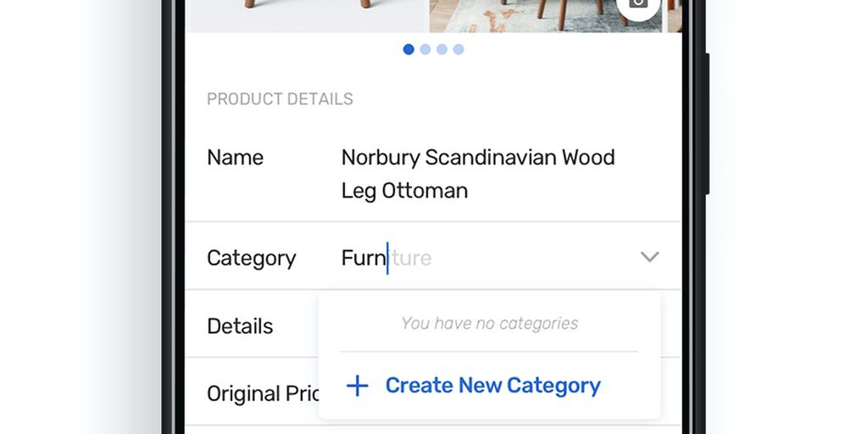The width and height of the screenshot is (868, 434).
Task: Click the 'You have no categories' message
Action: click(489, 323)
